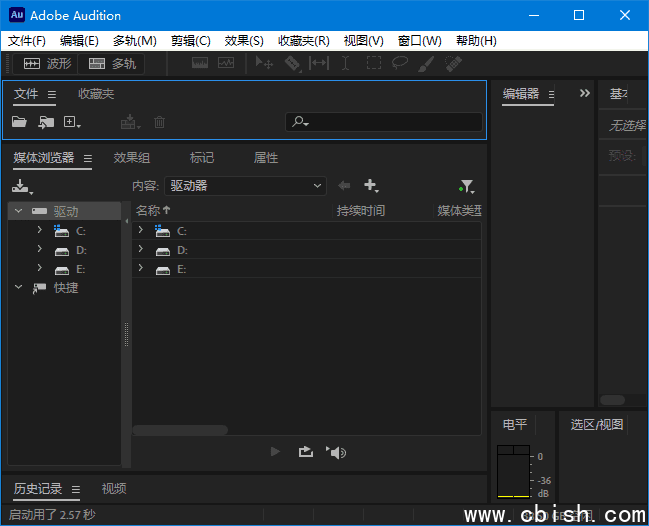Viewport: 649px width, 526px height.
Task: Open the file type filter funnel
Action: pyautogui.click(x=467, y=187)
